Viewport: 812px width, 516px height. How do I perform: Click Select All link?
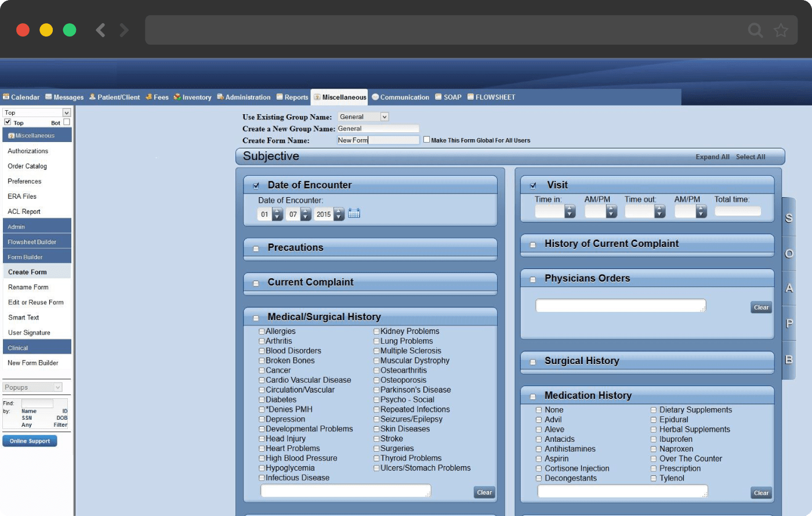click(x=751, y=157)
